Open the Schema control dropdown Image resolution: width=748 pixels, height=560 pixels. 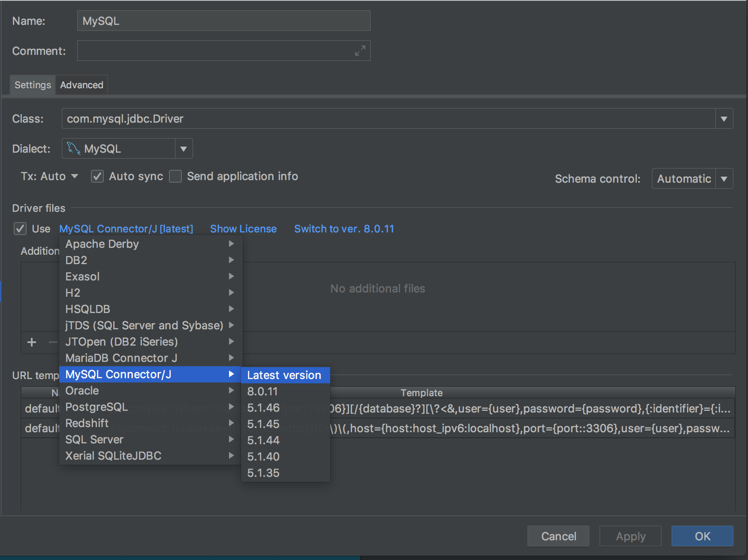(724, 179)
